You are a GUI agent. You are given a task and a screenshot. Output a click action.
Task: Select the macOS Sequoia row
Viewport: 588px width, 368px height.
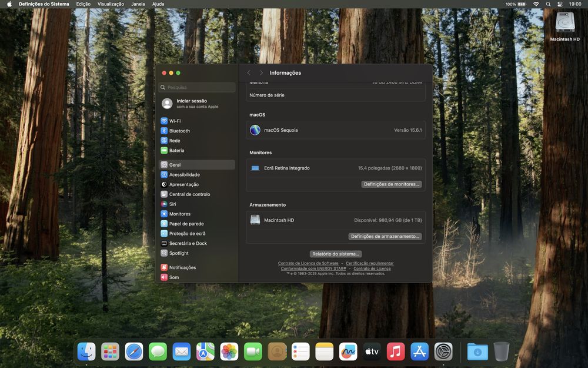pos(336,130)
